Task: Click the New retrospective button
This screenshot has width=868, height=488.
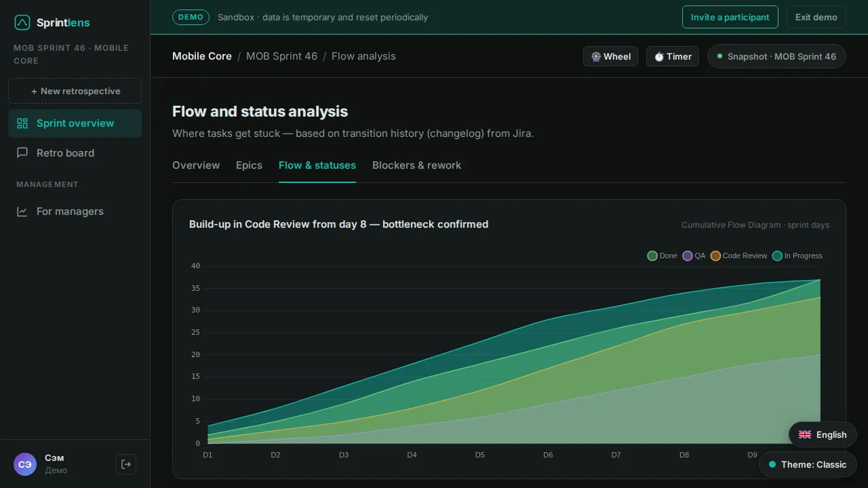Action: click(x=75, y=91)
